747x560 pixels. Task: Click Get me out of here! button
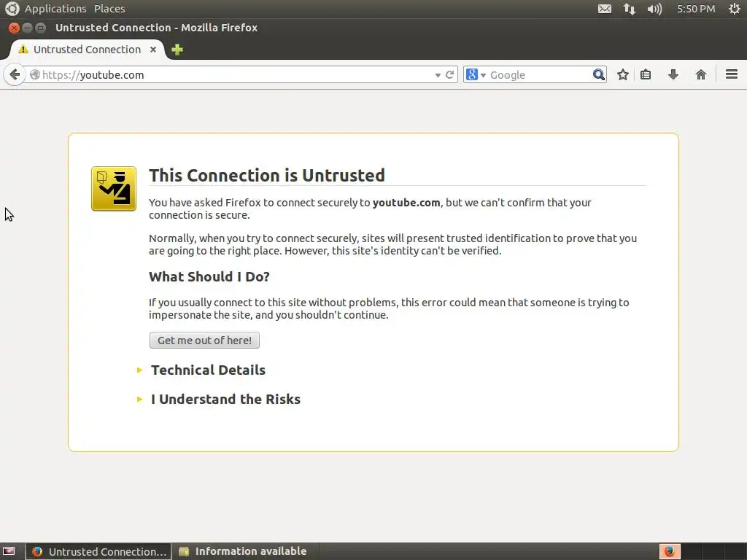pyautogui.click(x=204, y=341)
